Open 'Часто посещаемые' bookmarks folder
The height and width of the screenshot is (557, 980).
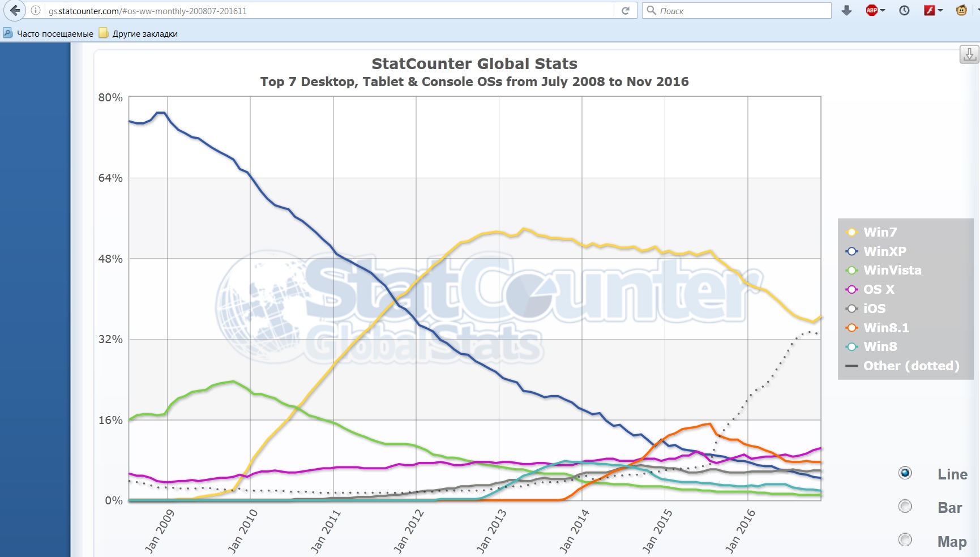pos(48,33)
